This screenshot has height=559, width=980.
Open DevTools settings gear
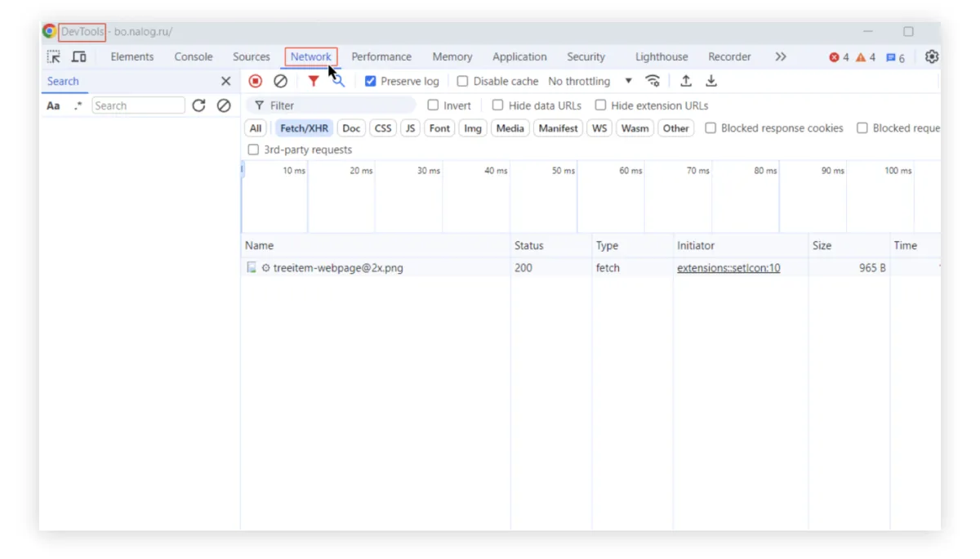pos(932,57)
